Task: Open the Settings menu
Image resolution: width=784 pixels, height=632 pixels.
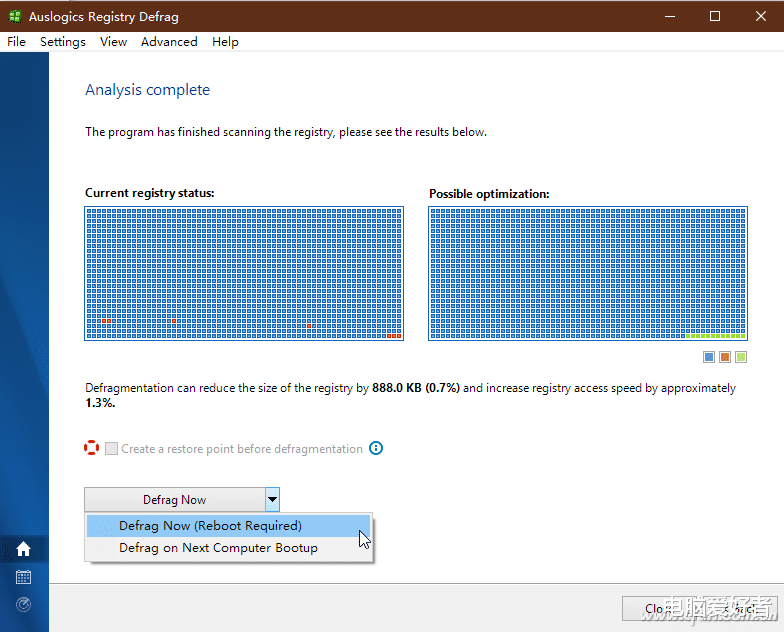Action: (x=62, y=42)
